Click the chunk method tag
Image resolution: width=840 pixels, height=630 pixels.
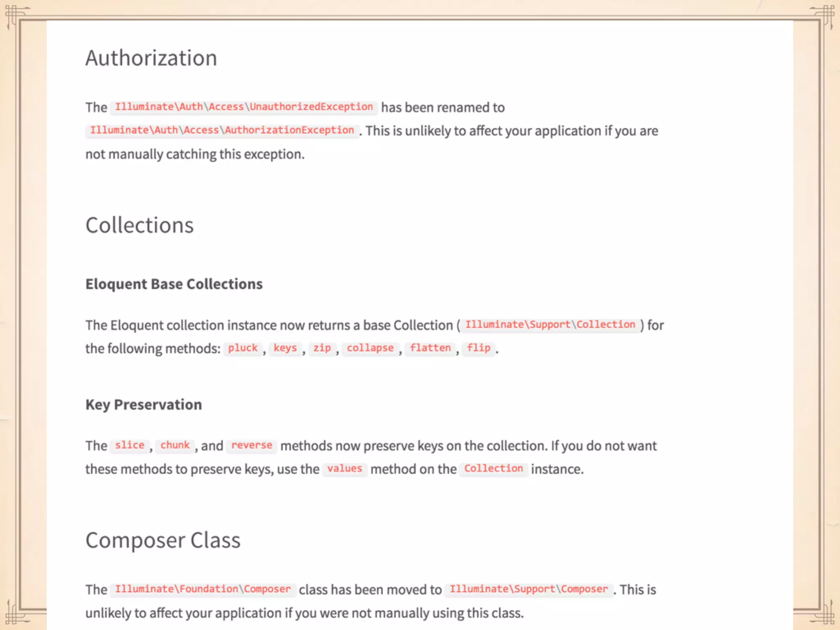point(175,445)
